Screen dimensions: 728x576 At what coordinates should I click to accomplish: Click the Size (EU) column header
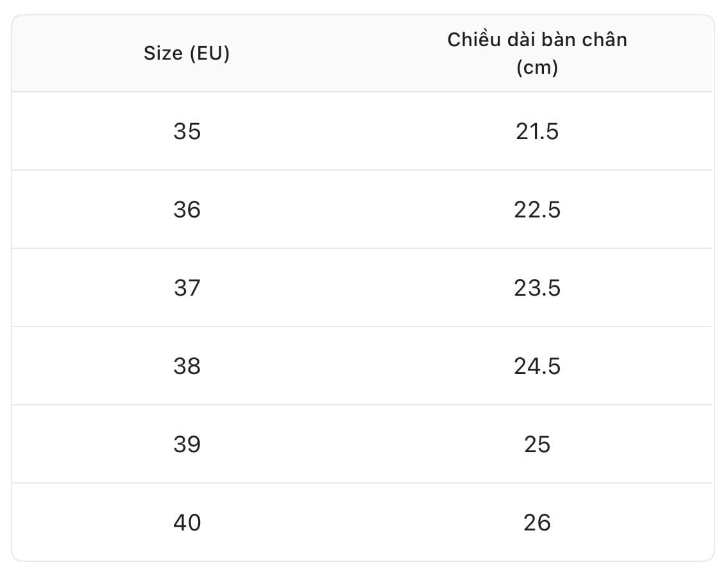pyautogui.click(x=187, y=54)
